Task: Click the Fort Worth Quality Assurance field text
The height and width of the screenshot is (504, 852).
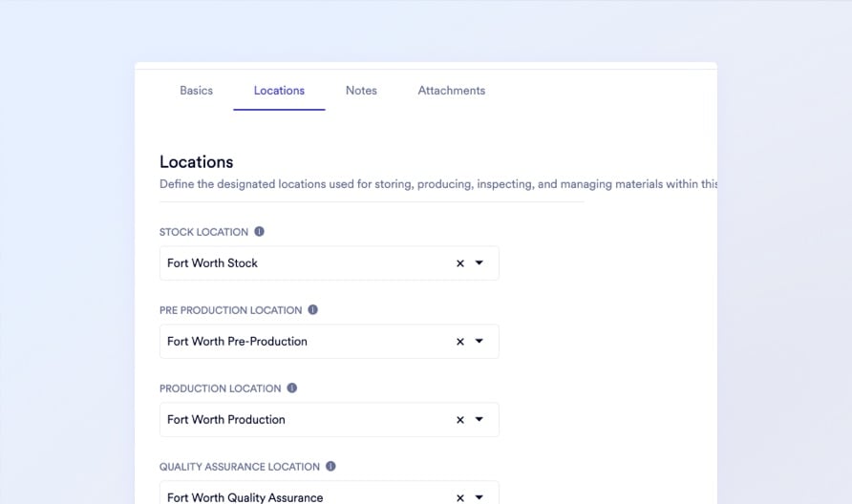Action: point(245,497)
